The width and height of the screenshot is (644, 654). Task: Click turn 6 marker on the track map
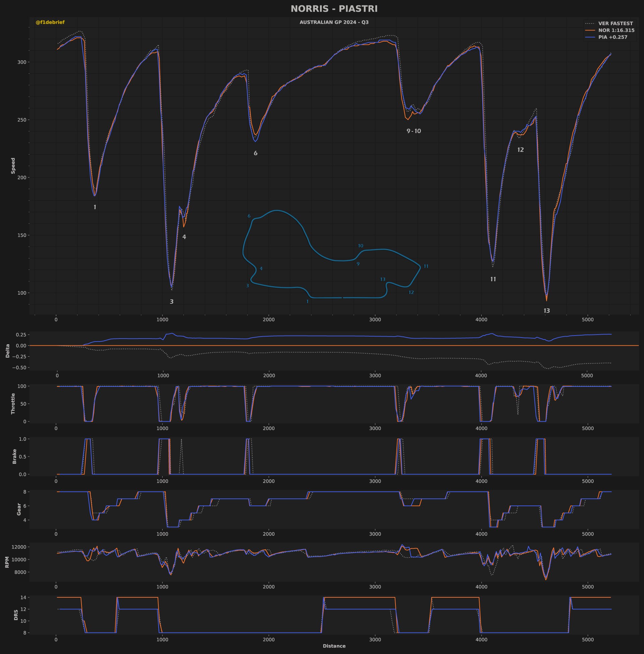tap(249, 216)
